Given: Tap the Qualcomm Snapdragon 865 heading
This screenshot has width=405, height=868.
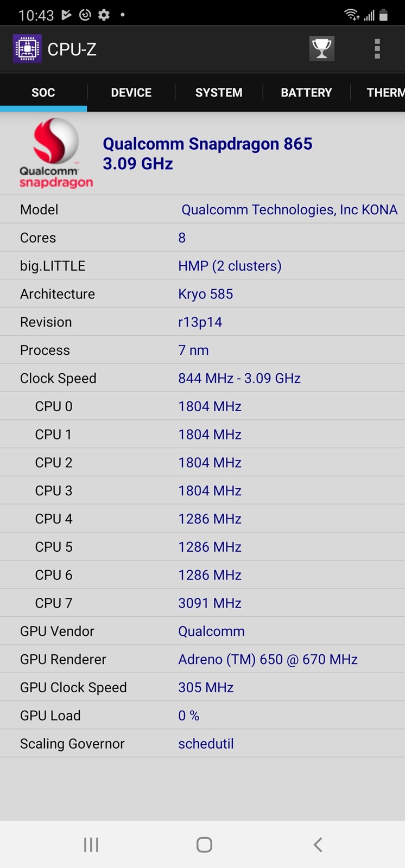Looking at the screenshot, I should (x=207, y=144).
